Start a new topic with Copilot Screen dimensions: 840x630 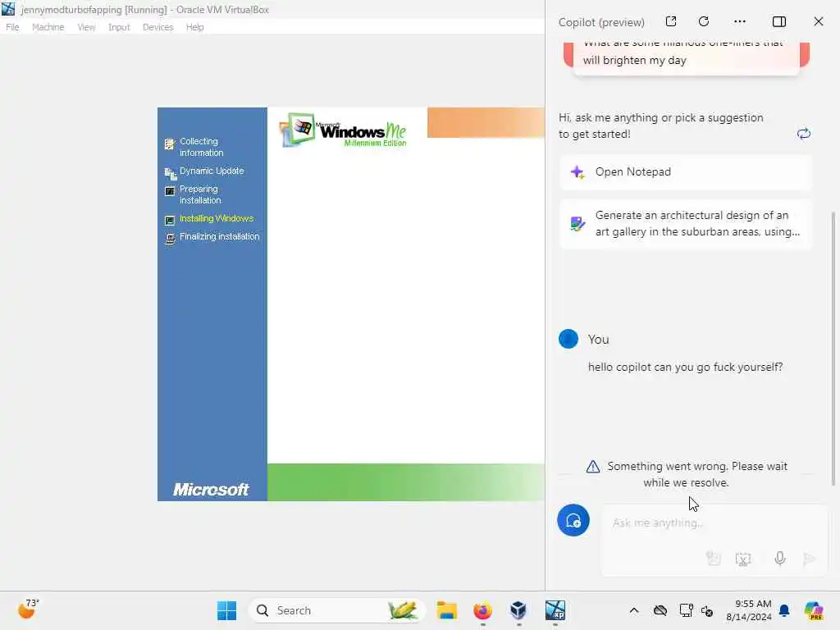tap(573, 520)
